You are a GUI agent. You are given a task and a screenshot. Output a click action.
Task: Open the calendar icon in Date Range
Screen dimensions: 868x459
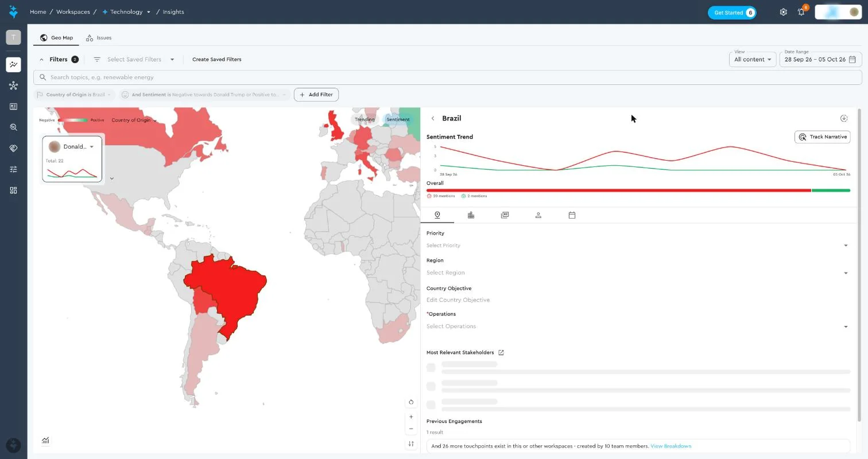(x=852, y=59)
